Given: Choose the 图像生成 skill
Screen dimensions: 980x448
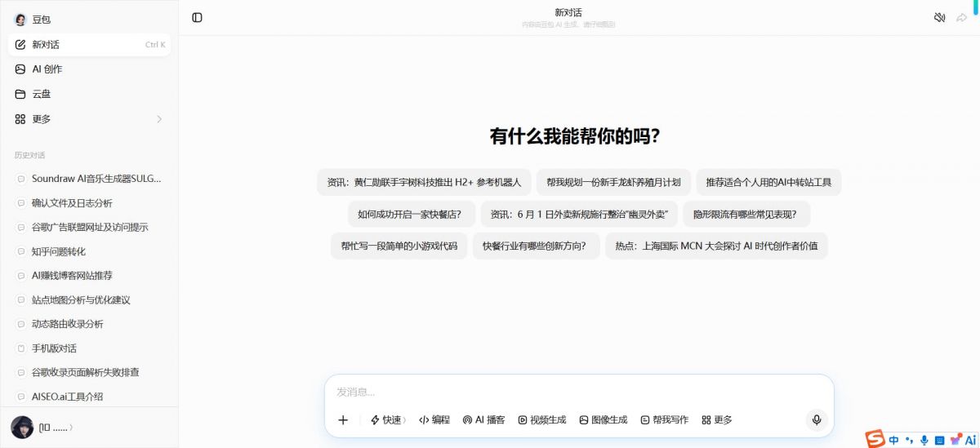Looking at the screenshot, I should (604, 419).
